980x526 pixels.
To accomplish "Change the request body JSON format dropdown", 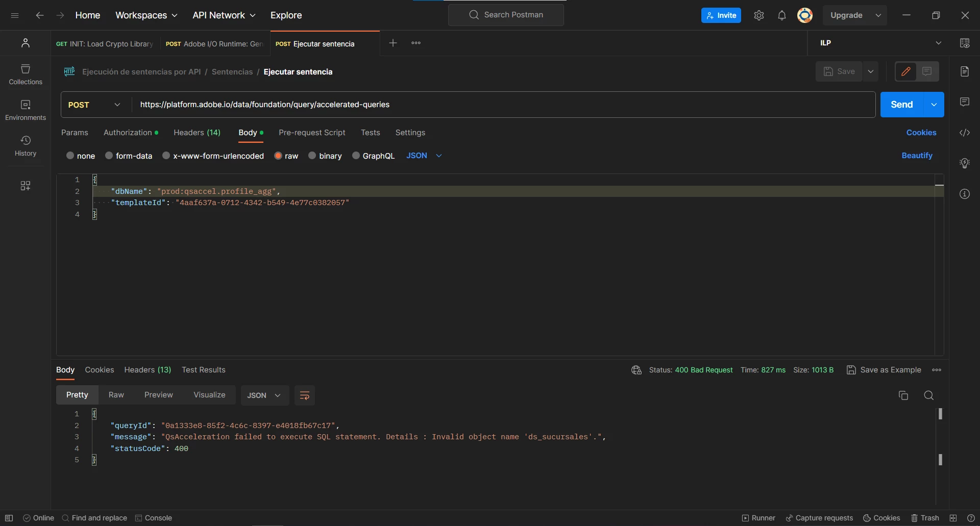I will [x=424, y=156].
